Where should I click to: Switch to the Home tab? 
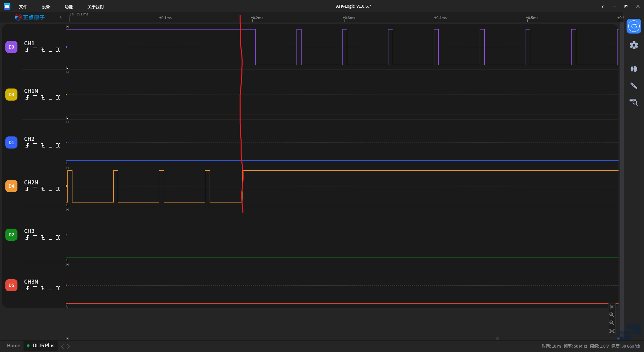click(13, 346)
